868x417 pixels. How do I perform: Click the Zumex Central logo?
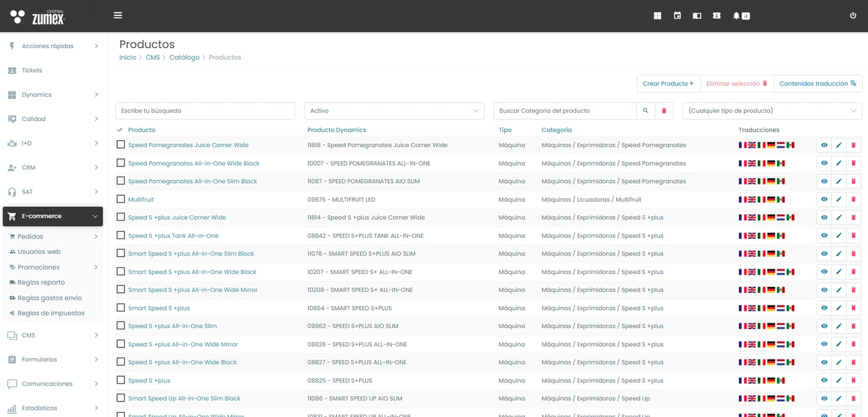(x=37, y=16)
